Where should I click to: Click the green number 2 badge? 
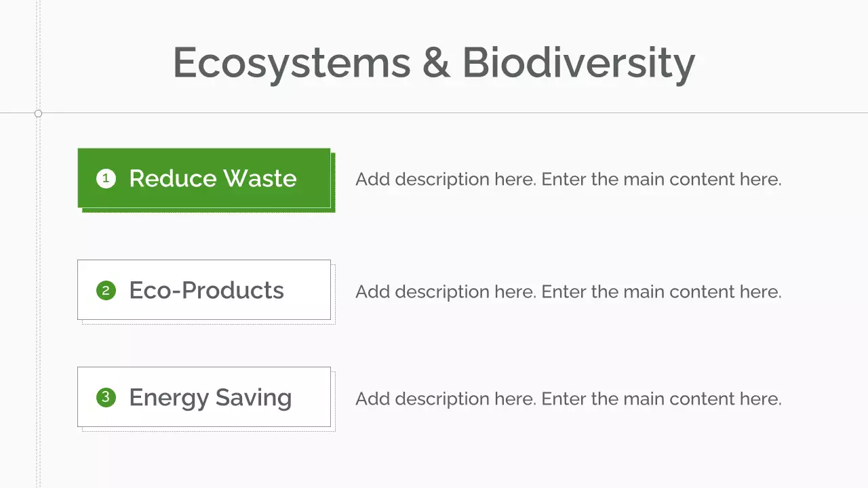[x=106, y=291]
